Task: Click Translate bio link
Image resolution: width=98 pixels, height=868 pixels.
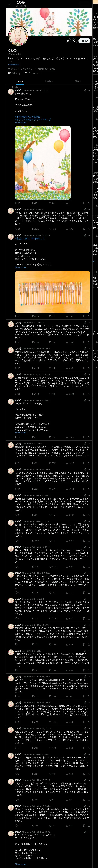Action: [x=14, y=64]
